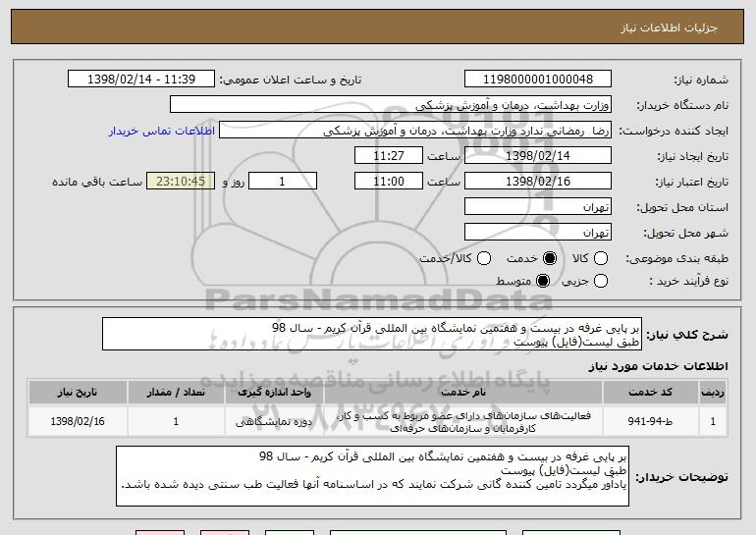756x535 pixels.
Task: Click the service name cell فعالیت‌های سازمان‌های
Action: point(462,422)
